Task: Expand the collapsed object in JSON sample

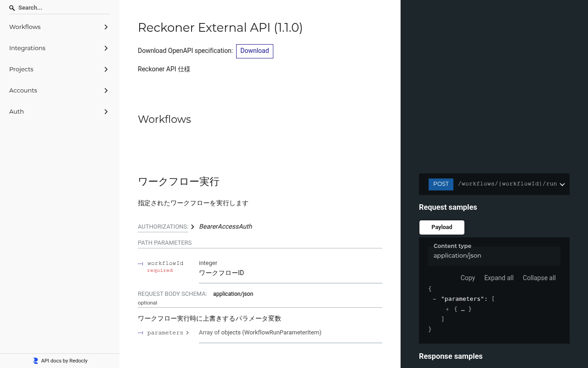Action: (x=447, y=309)
